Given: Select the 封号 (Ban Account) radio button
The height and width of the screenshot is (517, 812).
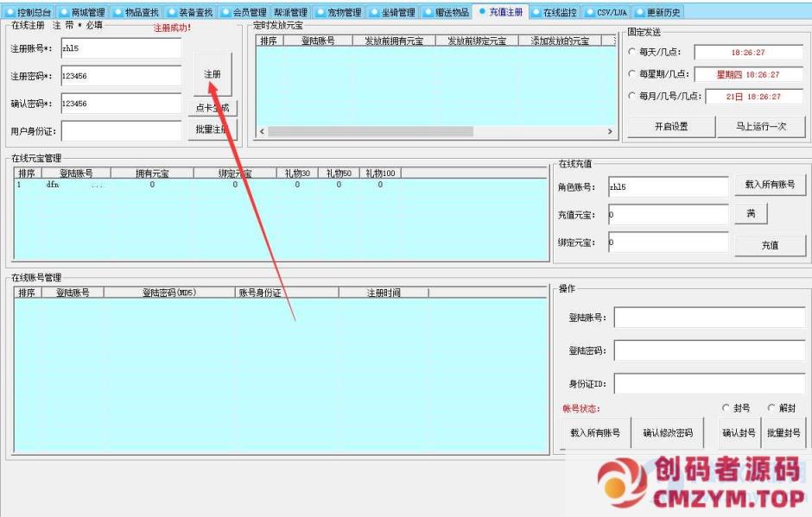Looking at the screenshot, I should coord(725,407).
